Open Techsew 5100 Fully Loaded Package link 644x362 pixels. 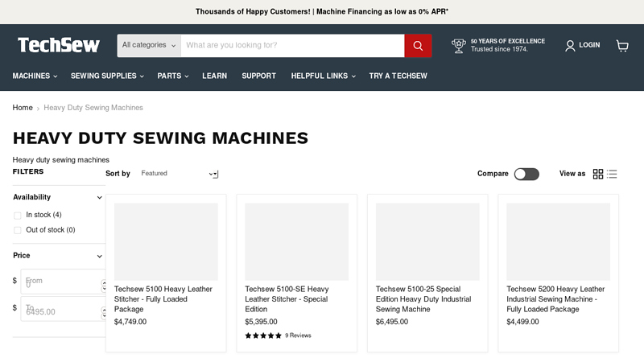(x=163, y=299)
